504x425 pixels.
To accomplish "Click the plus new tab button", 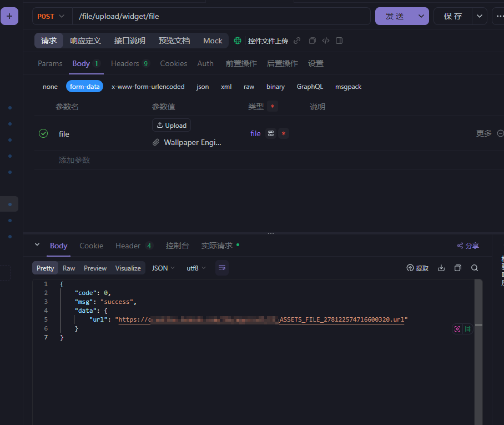I will coord(9,16).
